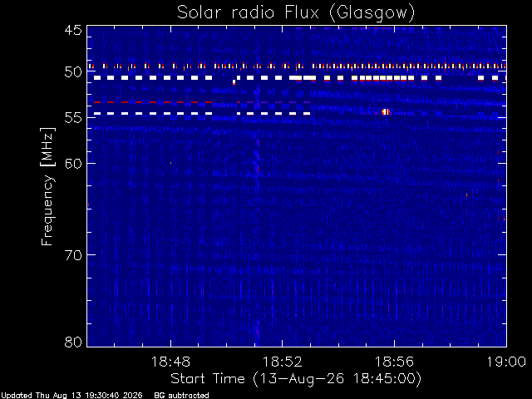Click the 50 MHz frequency label

click(73, 72)
